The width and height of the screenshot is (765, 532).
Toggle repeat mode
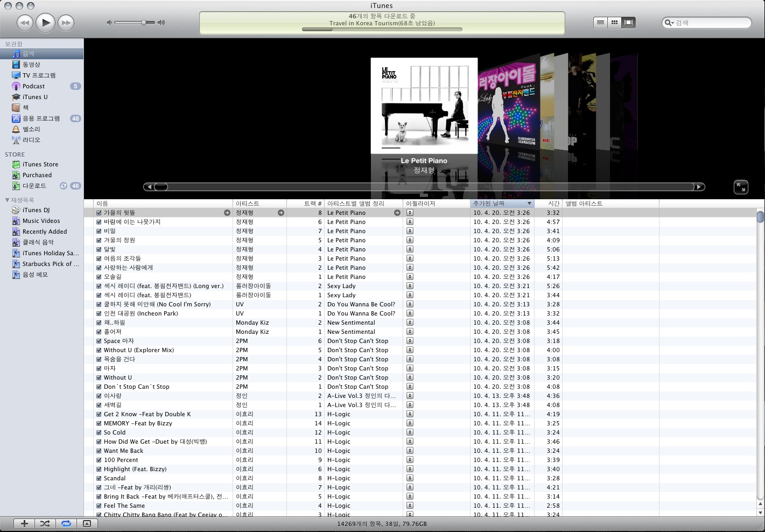[66, 523]
